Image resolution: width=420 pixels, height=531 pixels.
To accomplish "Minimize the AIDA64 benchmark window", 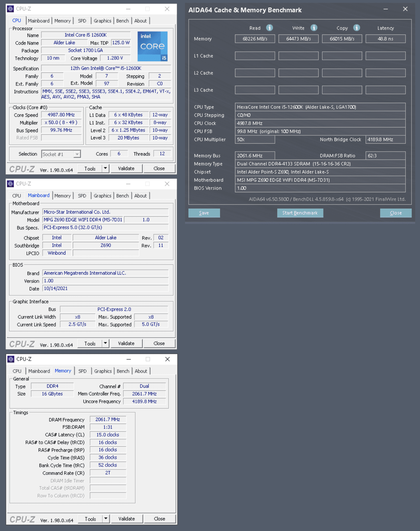I will (385, 9).
